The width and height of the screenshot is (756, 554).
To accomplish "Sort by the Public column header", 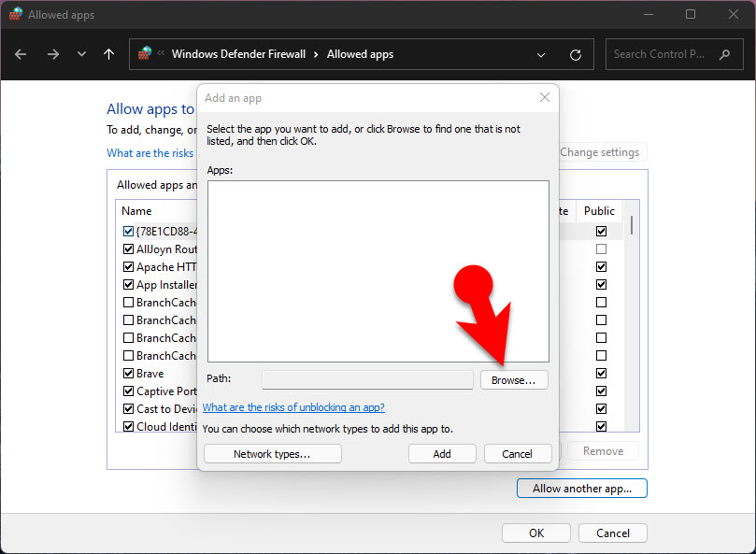I will coord(599,211).
